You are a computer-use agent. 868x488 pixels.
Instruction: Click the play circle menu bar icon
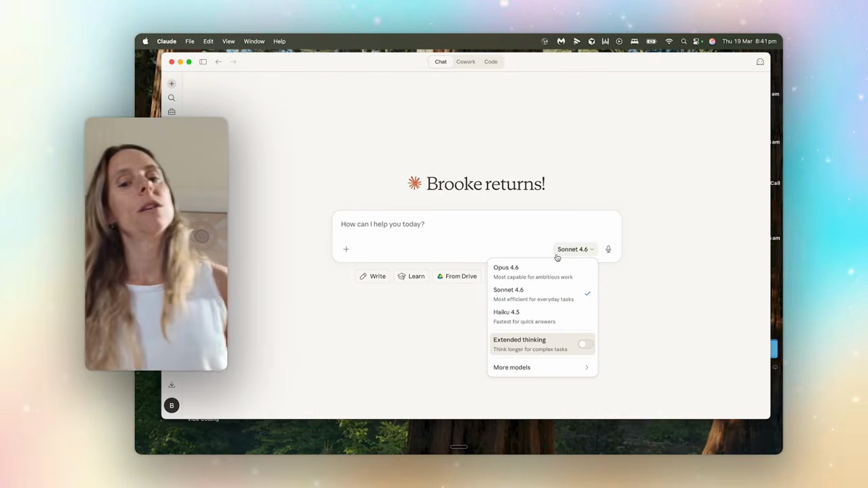619,41
